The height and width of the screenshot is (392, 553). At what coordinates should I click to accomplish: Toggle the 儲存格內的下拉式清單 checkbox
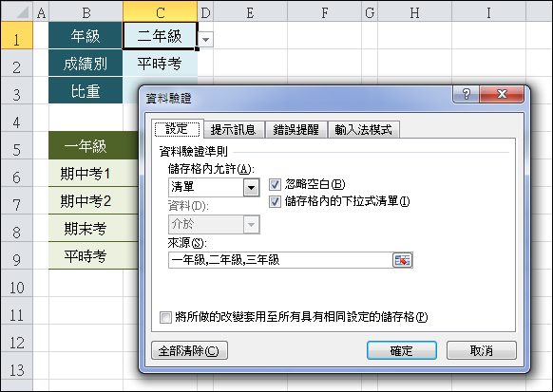pos(275,202)
